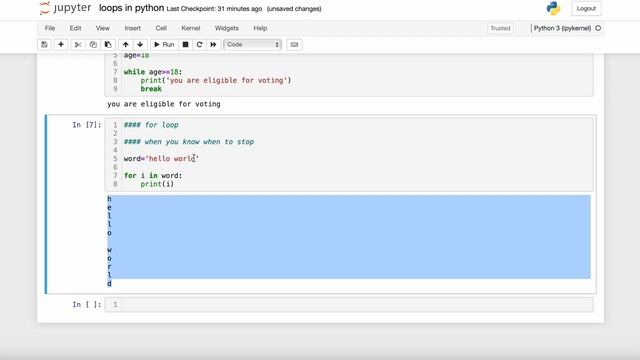Image resolution: width=640 pixels, height=360 pixels.
Task: Click the Logout button
Action: point(586,9)
